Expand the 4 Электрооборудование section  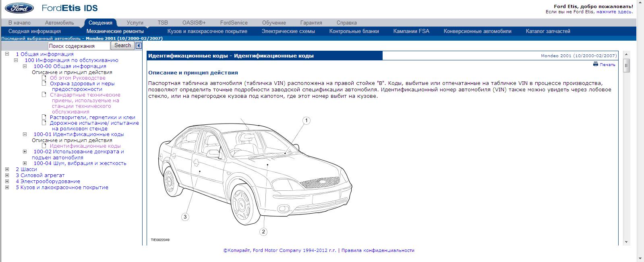pos(7,181)
